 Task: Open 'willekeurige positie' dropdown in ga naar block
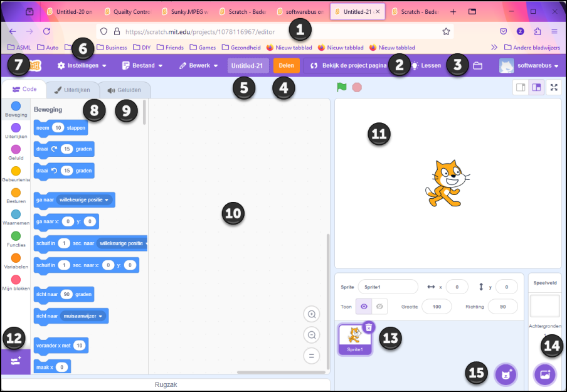click(84, 200)
